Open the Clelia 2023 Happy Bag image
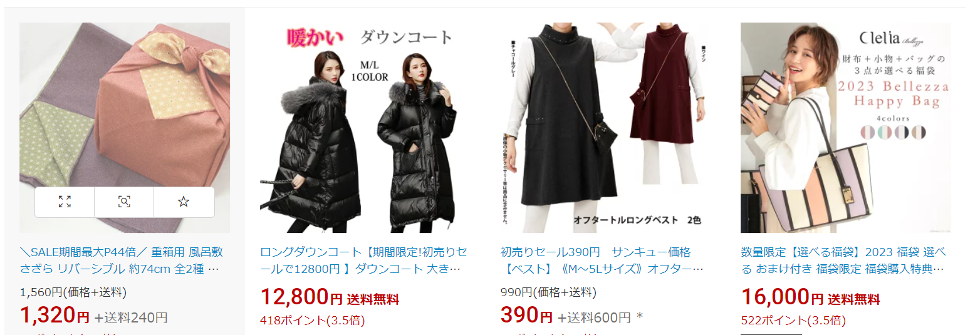This screenshot has width=980, height=335. (x=845, y=128)
